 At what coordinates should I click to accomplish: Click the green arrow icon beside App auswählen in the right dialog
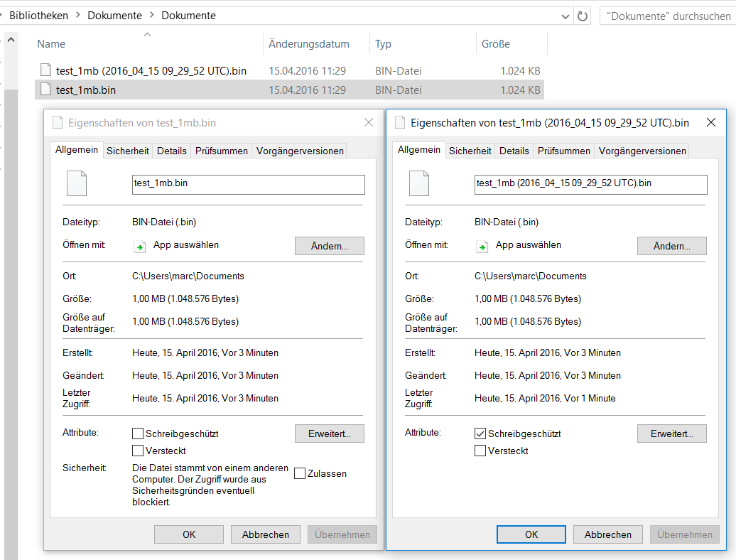tap(482, 246)
